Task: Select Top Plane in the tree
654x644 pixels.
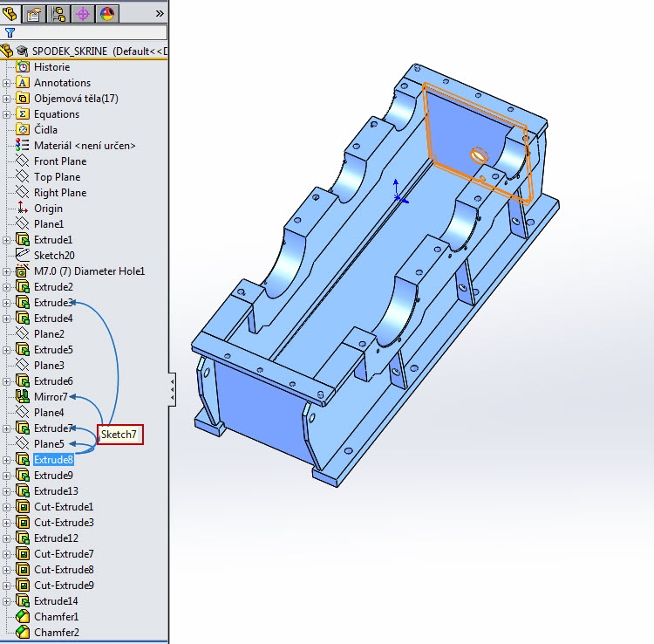Action: point(58,177)
